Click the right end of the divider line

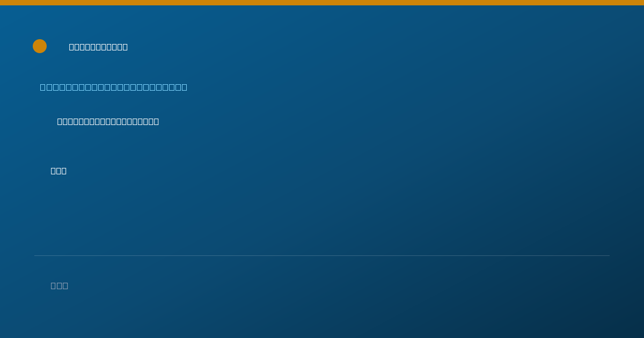point(609,255)
